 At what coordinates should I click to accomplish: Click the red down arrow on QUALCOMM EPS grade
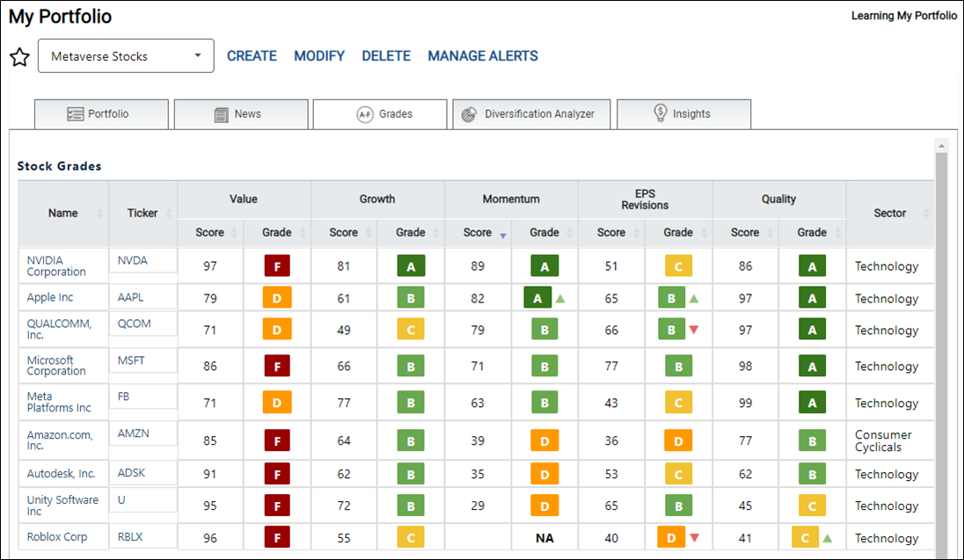coord(694,330)
